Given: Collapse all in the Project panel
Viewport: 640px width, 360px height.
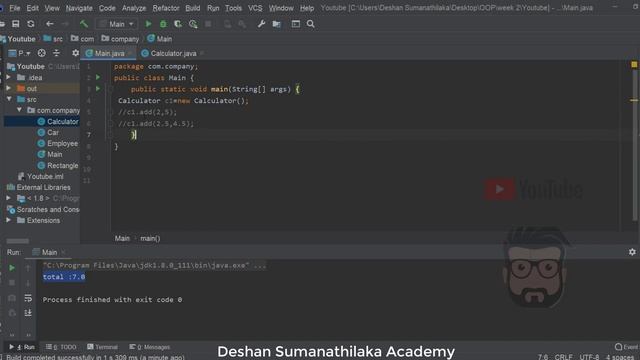Looking at the screenshot, I should pyautogui.click(x=56, y=53).
